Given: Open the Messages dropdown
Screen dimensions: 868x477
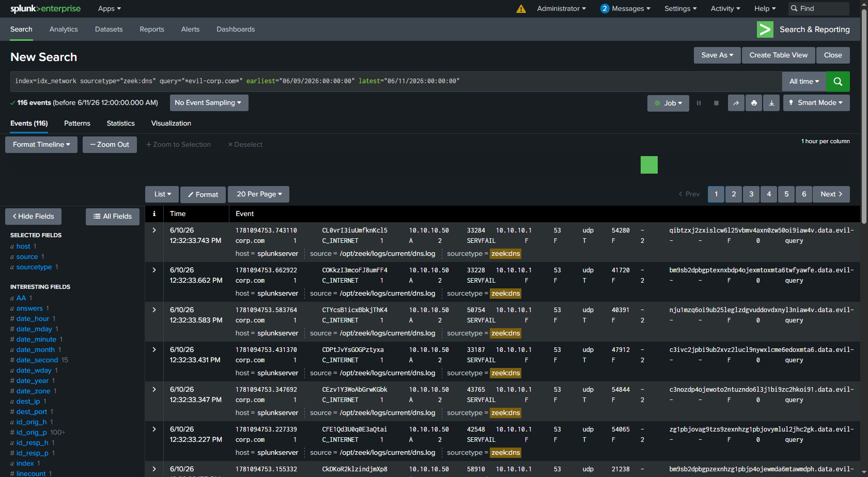Looking at the screenshot, I should coord(625,9).
